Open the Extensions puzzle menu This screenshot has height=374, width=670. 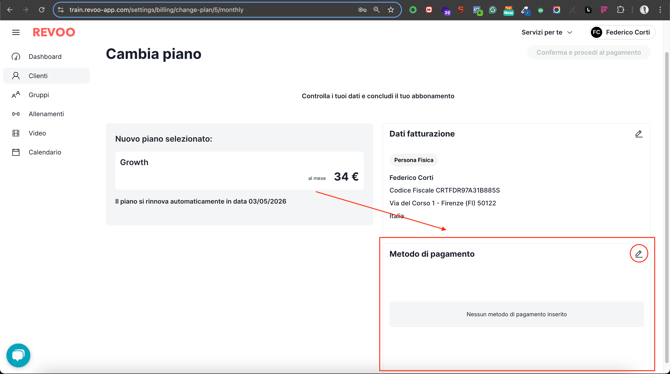[620, 10]
